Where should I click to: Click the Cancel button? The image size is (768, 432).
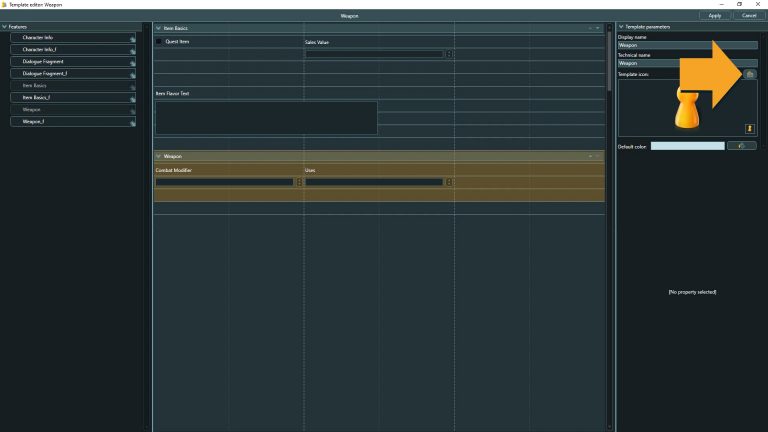tap(749, 16)
